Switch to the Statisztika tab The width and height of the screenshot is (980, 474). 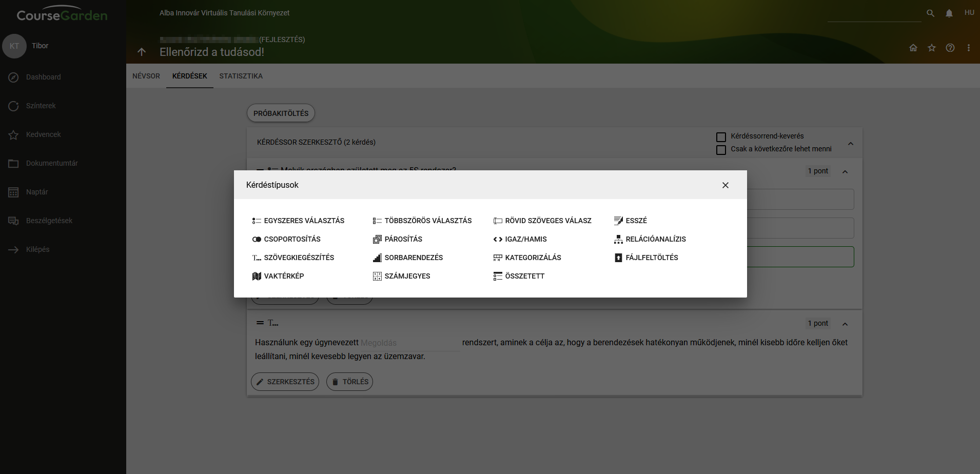(241, 76)
